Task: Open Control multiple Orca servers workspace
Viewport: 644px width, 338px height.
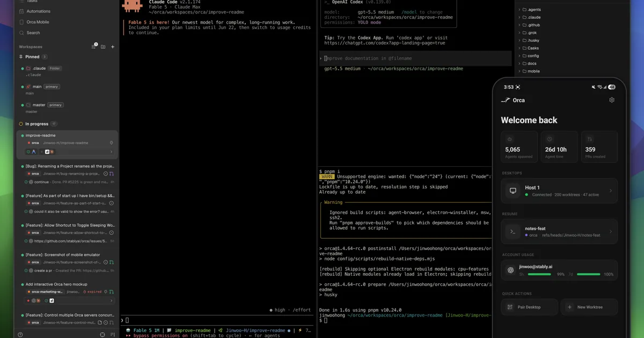Action: click(x=67, y=319)
